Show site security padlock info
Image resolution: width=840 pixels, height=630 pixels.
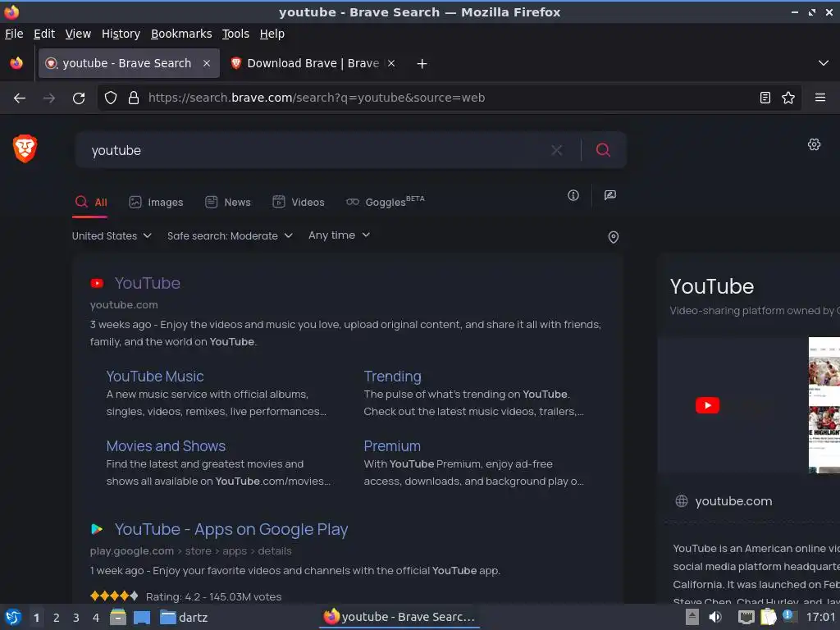point(134,98)
